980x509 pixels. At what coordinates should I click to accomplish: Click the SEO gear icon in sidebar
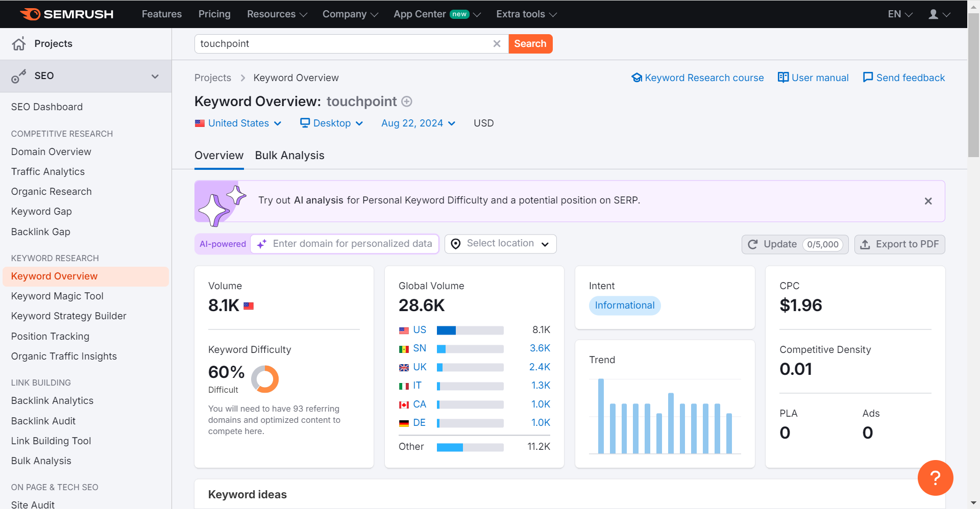click(19, 76)
